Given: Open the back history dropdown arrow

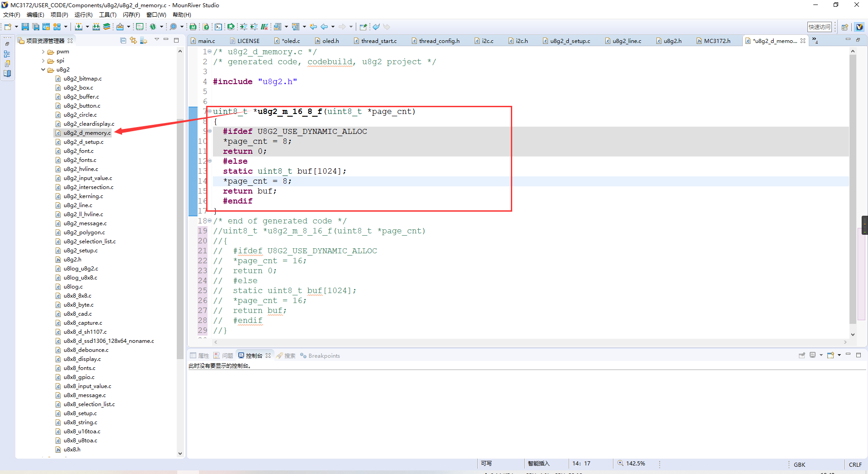Looking at the screenshot, I should (333, 27).
